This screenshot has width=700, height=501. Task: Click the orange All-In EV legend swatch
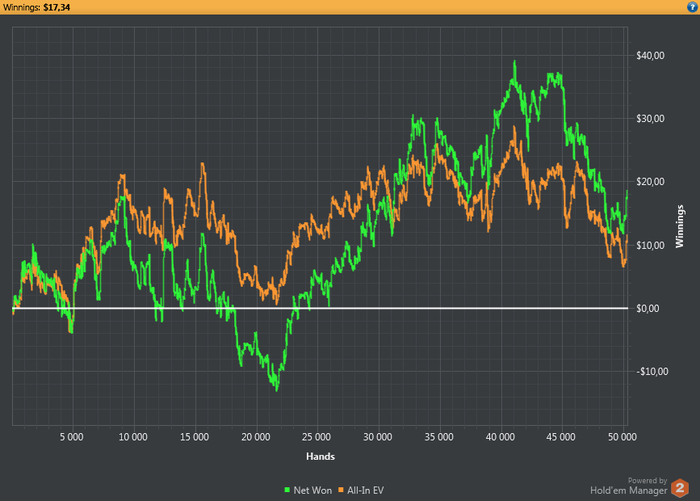tap(341, 490)
